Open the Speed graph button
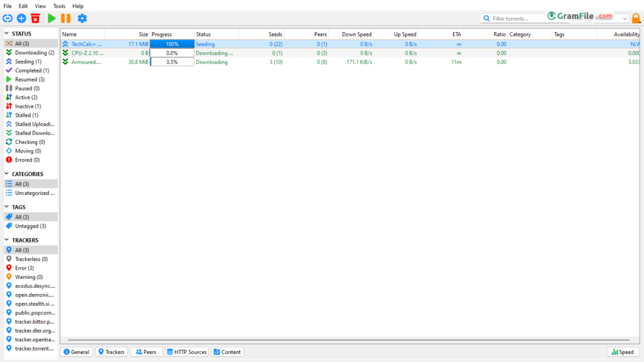The image size is (644, 362). (x=623, y=352)
